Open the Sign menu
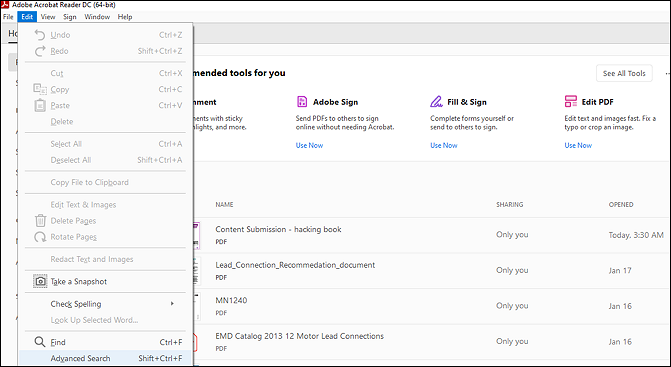This screenshot has width=671, height=367. point(70,17)
